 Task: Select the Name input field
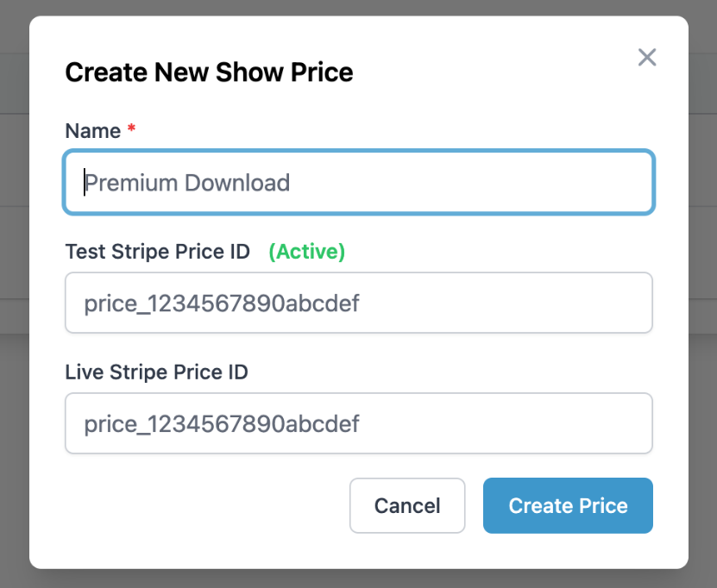[x=358, y=182]
